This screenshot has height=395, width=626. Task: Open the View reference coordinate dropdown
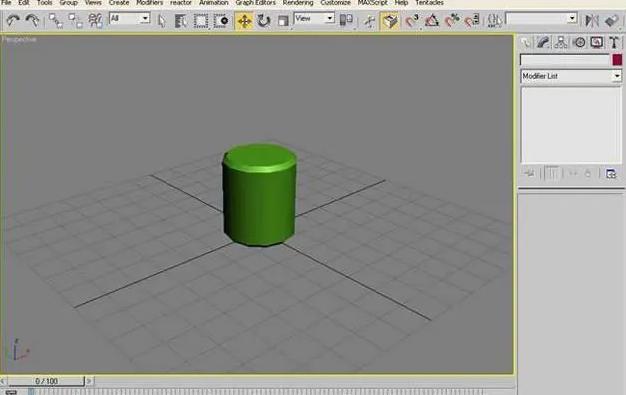pos(314,18)
